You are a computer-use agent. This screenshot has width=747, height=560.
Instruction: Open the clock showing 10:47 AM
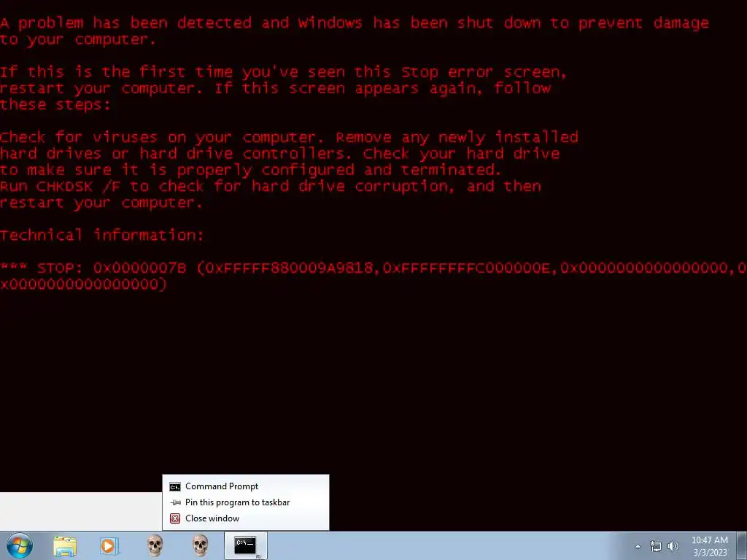click(x=709, y=540)
